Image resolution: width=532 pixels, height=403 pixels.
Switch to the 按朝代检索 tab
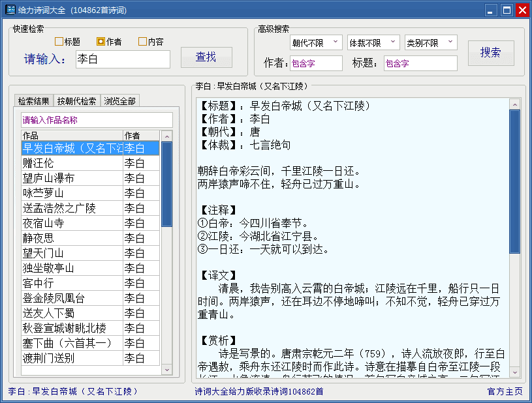76,101
